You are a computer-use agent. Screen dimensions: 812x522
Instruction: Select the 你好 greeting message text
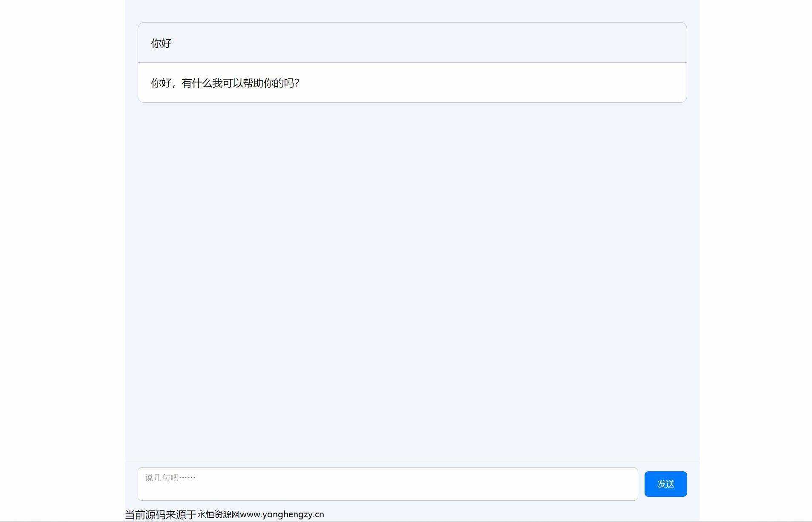tap(160, 43)
